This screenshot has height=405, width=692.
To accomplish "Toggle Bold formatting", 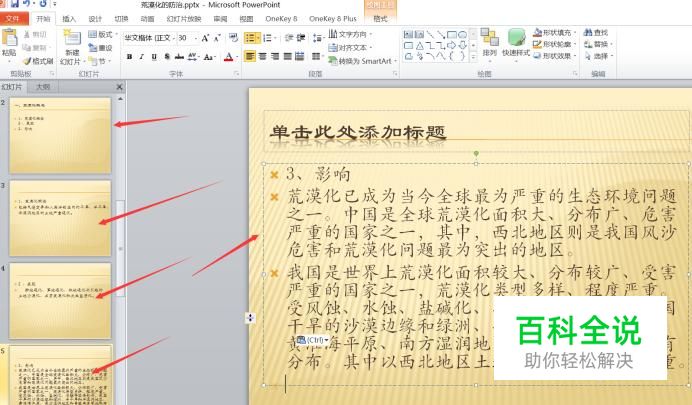I will (129, 56).
